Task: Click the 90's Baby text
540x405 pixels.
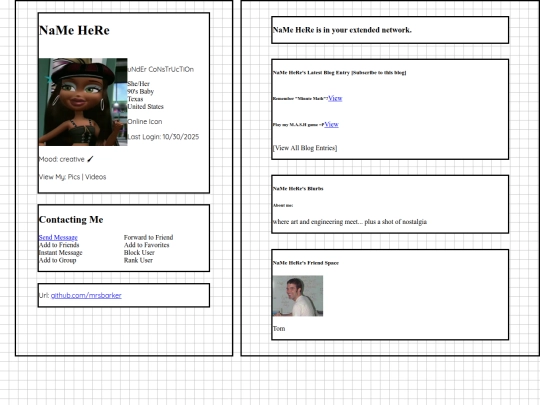Action: (x=141, y=91)
